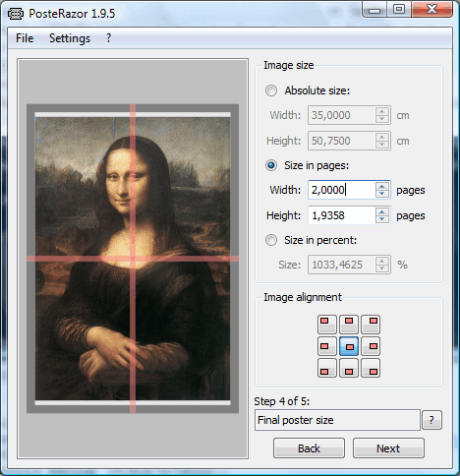This screenshot has width=460, height=476.
Task: Select bottom-left image alignment button
Action: click(x=327, y=368)
